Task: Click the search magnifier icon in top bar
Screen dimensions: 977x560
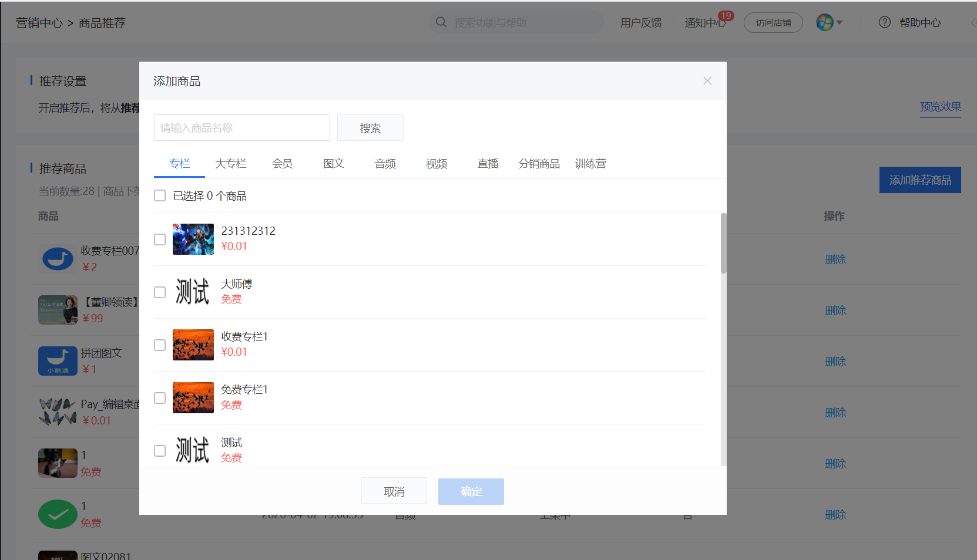Action: click(x=441, y=22)
